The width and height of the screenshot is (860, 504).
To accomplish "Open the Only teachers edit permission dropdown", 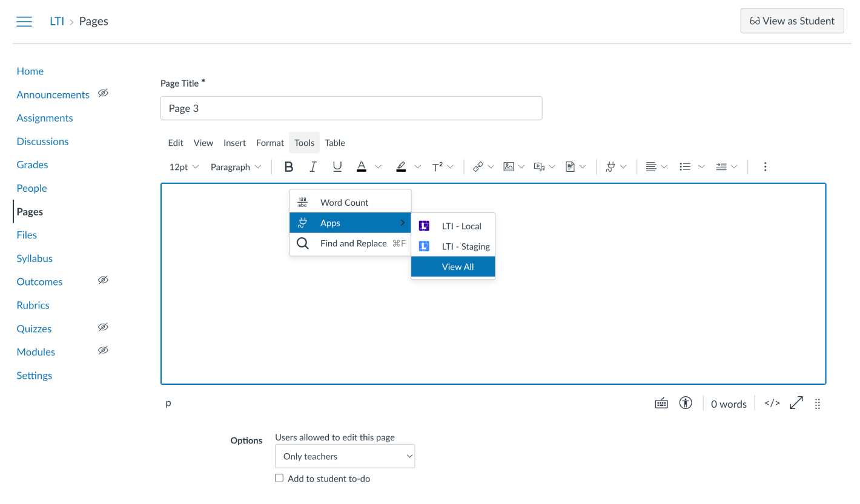I will tap(345, 456).
